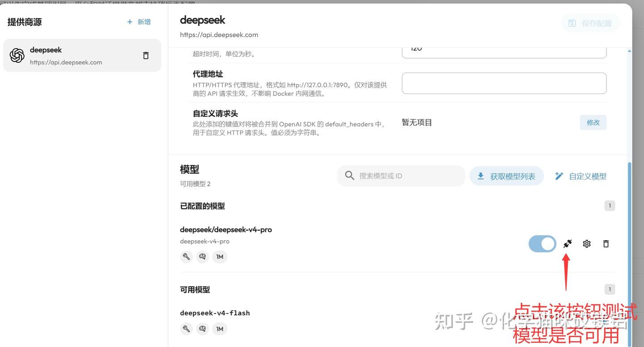Open deepseek-v4-pro settings gear
The height and width of the screenshot is (347, 644).
(x=587, y=244)
